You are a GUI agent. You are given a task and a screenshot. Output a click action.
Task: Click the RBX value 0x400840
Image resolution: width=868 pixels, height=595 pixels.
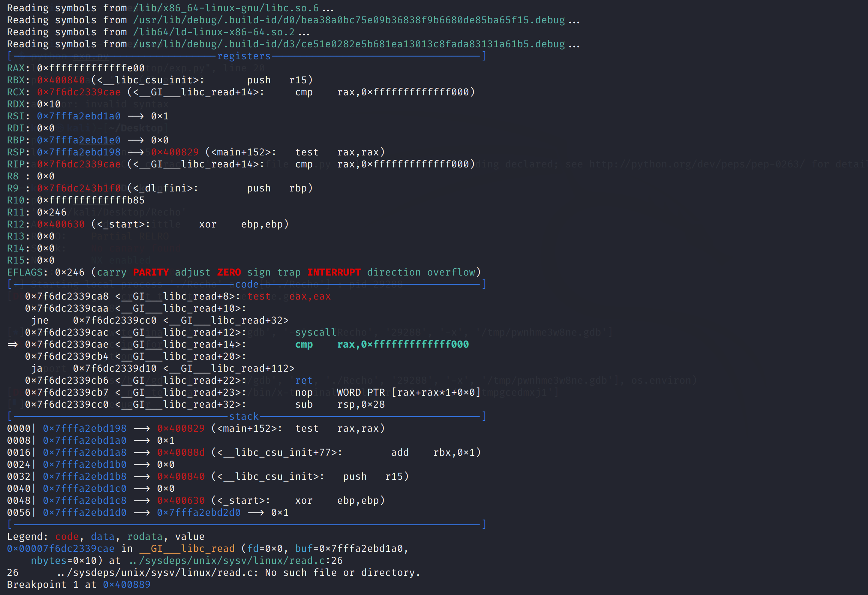[x=61, y=80]
